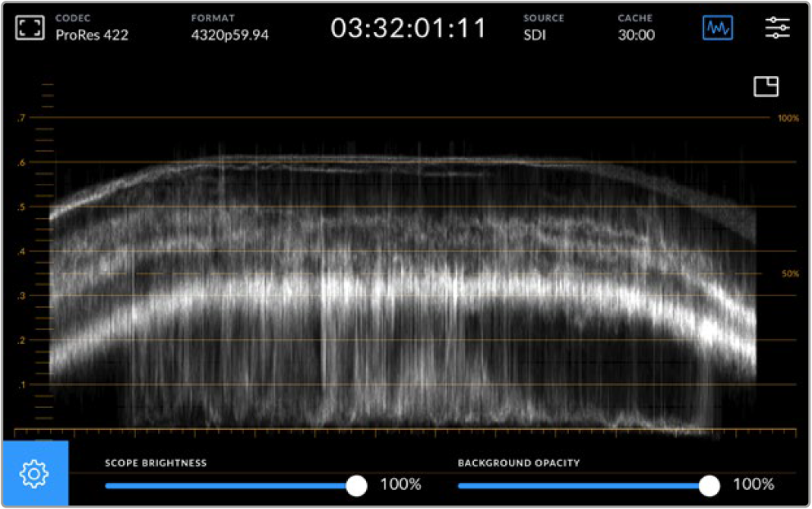Click the SCOPE BRIGHTNESS label

tap(156, 463)
